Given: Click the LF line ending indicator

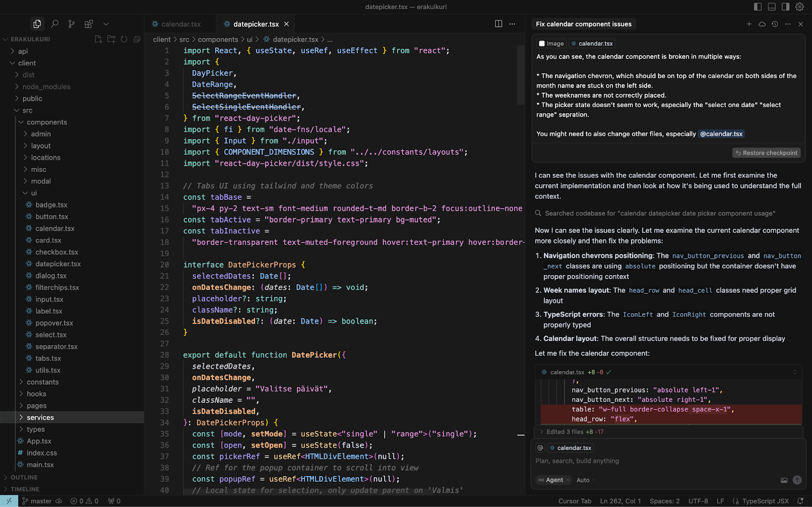Looking at the screenshot, I should (720, 501).
